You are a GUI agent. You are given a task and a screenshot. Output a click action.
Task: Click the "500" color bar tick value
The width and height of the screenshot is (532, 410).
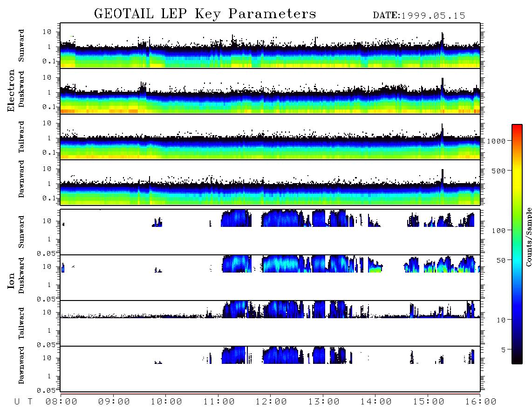coord(498,171)
